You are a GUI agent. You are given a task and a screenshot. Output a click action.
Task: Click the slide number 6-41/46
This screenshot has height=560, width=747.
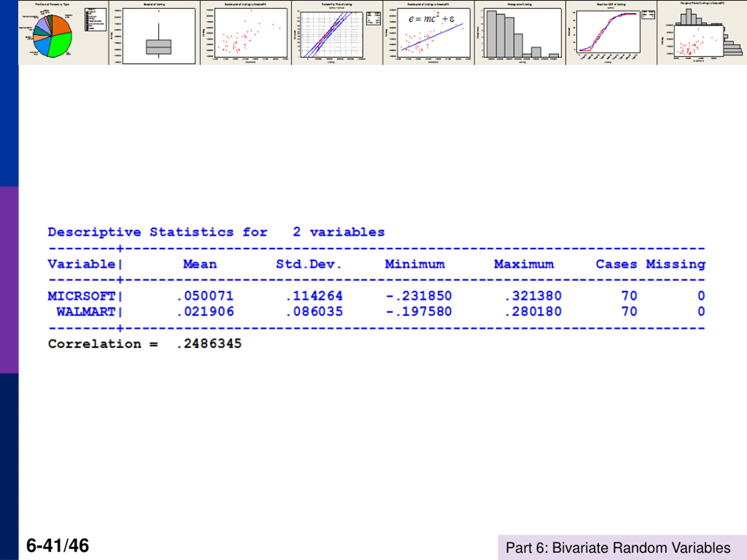tap(58, 546)
